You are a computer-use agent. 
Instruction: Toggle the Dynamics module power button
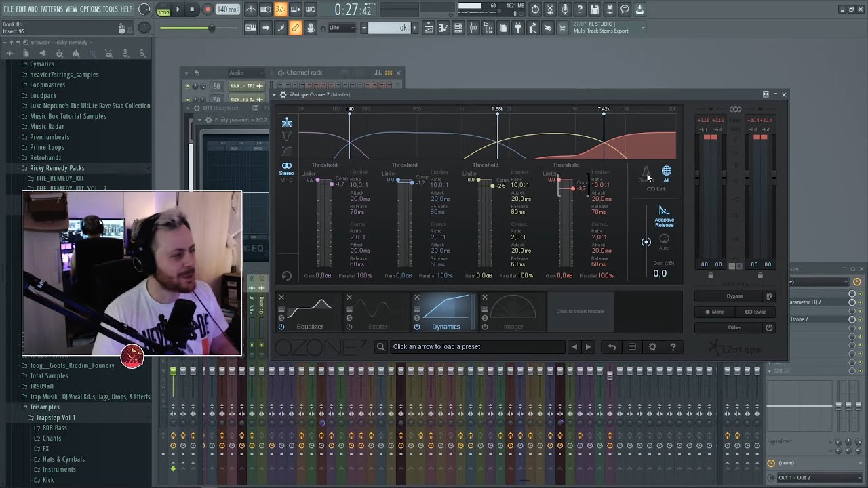point(417,327)
